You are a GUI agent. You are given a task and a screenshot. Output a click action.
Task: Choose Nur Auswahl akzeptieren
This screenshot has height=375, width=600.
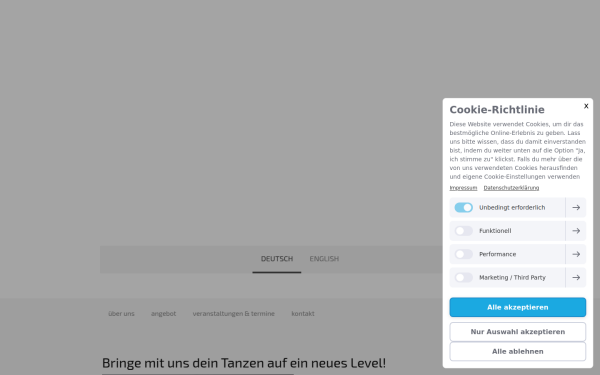tap(517, 332)
